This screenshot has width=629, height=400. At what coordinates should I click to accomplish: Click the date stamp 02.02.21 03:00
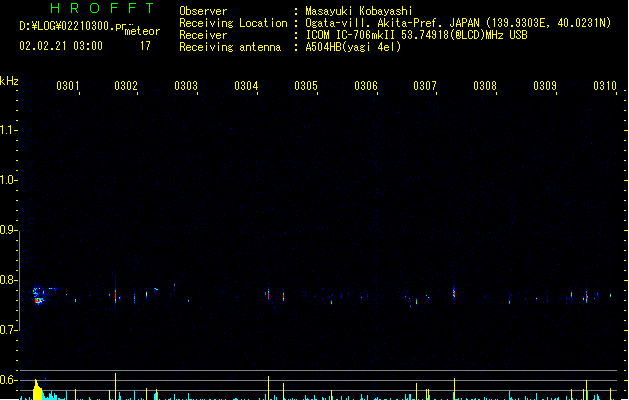(61, 46)
